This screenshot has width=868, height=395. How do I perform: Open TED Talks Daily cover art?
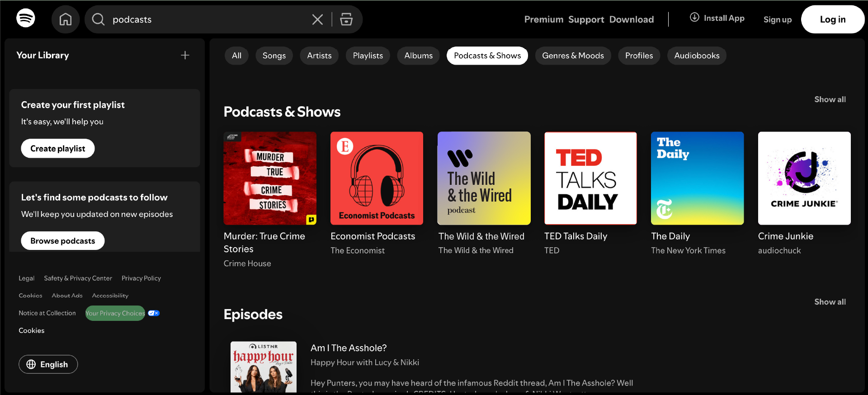[x=590, y=178]
